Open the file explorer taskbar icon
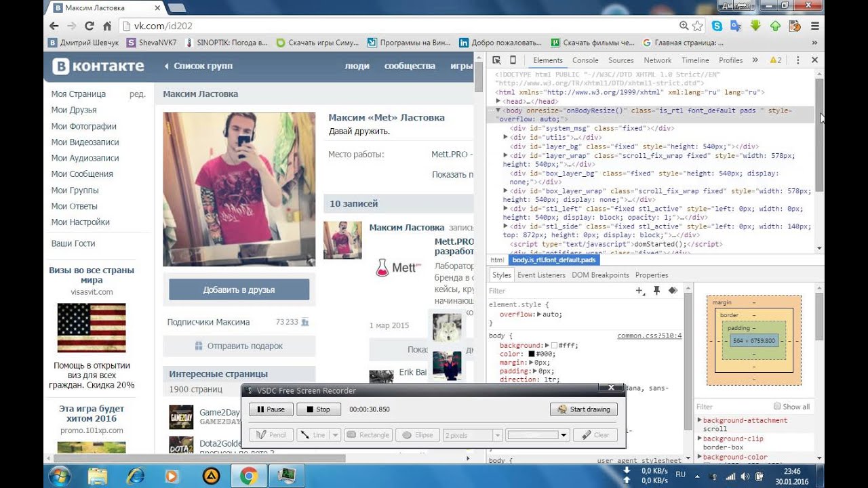Image resolution: width=868 pixels, height=488 pixels. (98, 476)
